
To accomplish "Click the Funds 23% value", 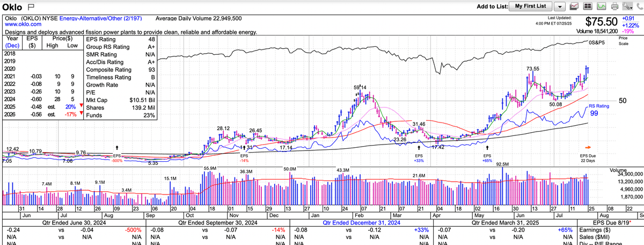I will pyautogui.click(x=149, y=114).
